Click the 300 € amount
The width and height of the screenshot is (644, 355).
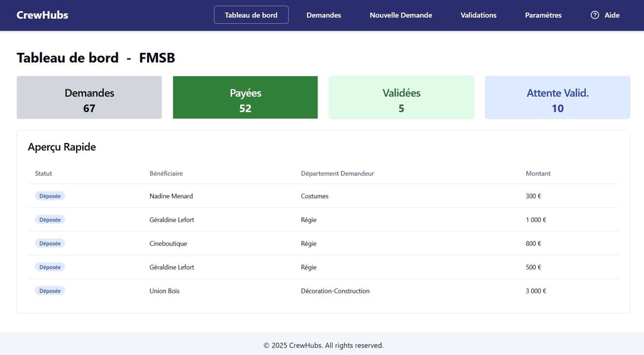pos(533,196)
